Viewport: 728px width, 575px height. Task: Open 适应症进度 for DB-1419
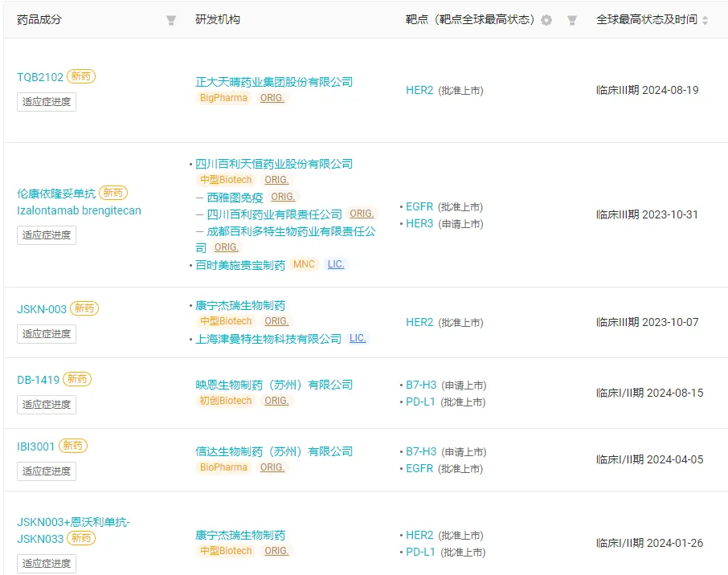(x=47, y=404)
